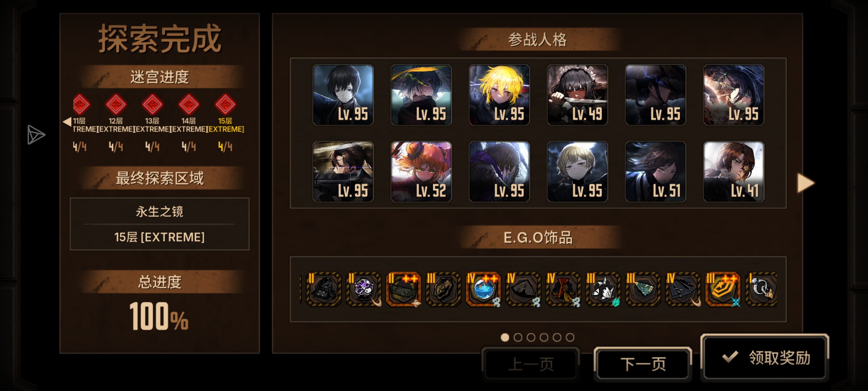Select the golden badge E.G.O gift icon

coord(723,289)
